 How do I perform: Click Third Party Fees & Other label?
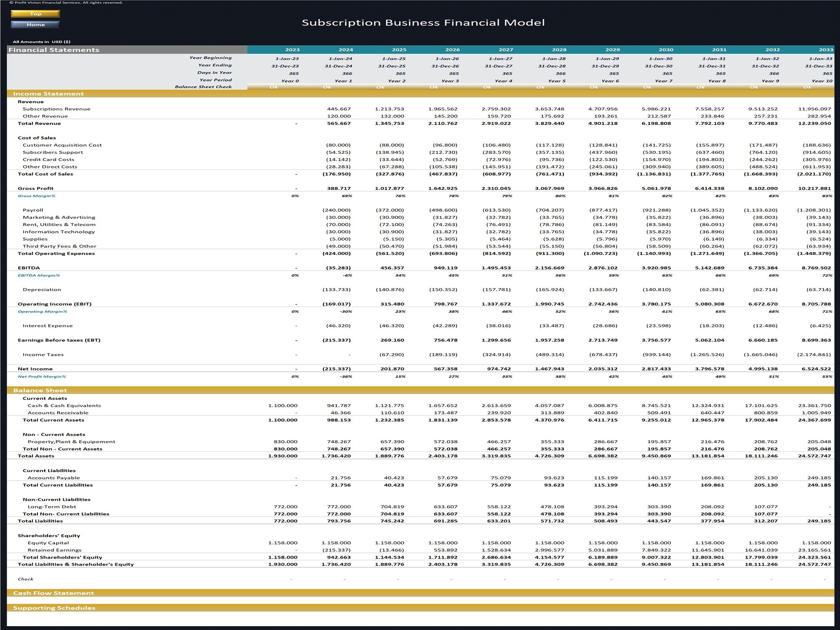point(59,246)
